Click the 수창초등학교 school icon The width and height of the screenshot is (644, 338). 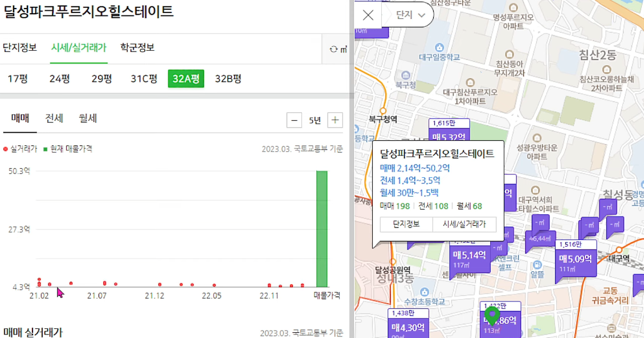(x=425, y=292)
